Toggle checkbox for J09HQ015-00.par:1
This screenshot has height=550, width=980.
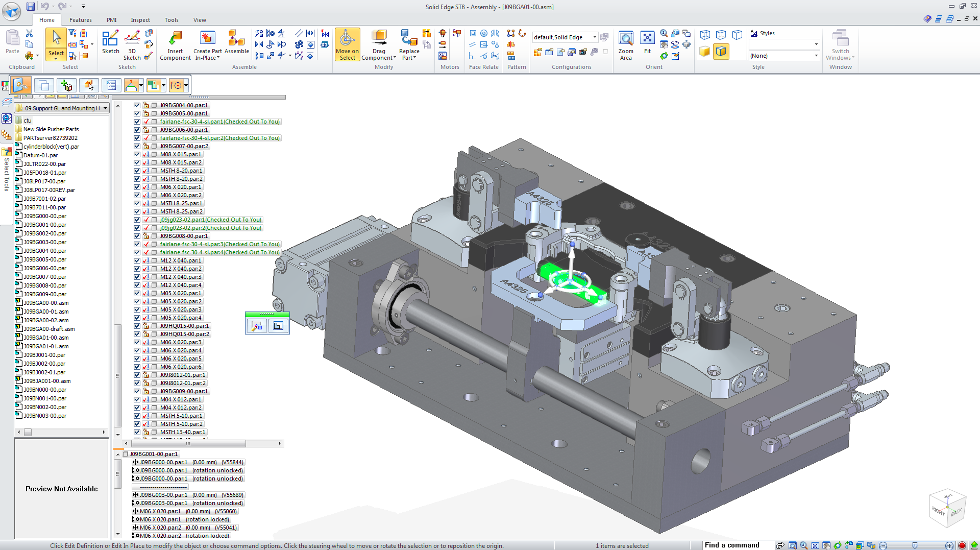coord(137,326)
